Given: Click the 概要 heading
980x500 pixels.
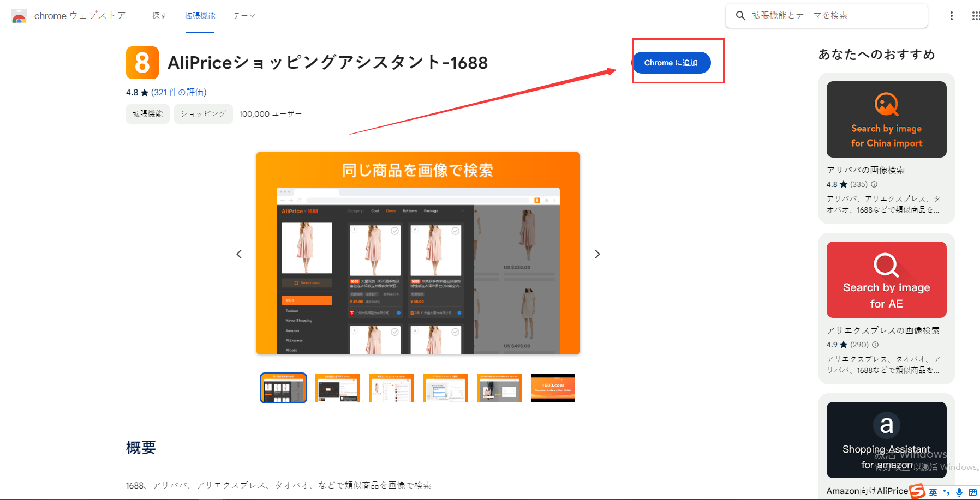Looking at the screenshot, I should pos(141,448).
